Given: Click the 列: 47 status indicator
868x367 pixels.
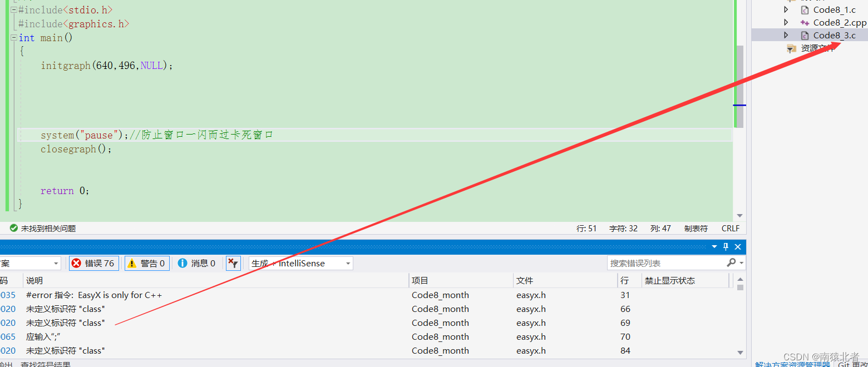Looking at the screenshot, I should click(x=660, y=228).
